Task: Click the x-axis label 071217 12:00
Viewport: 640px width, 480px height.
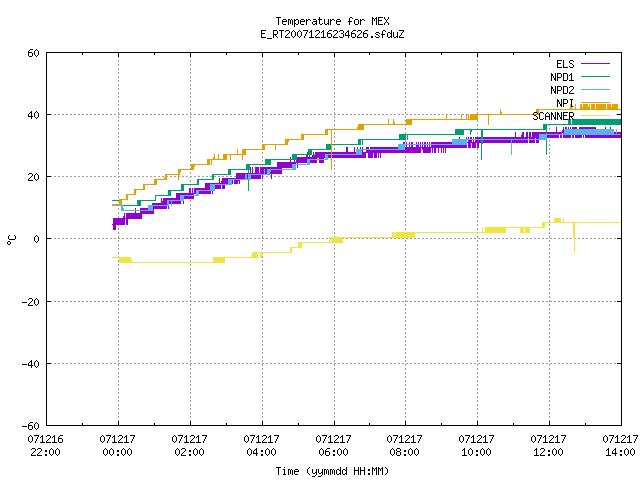Action: pyautogui.click(x=548, y=446)
